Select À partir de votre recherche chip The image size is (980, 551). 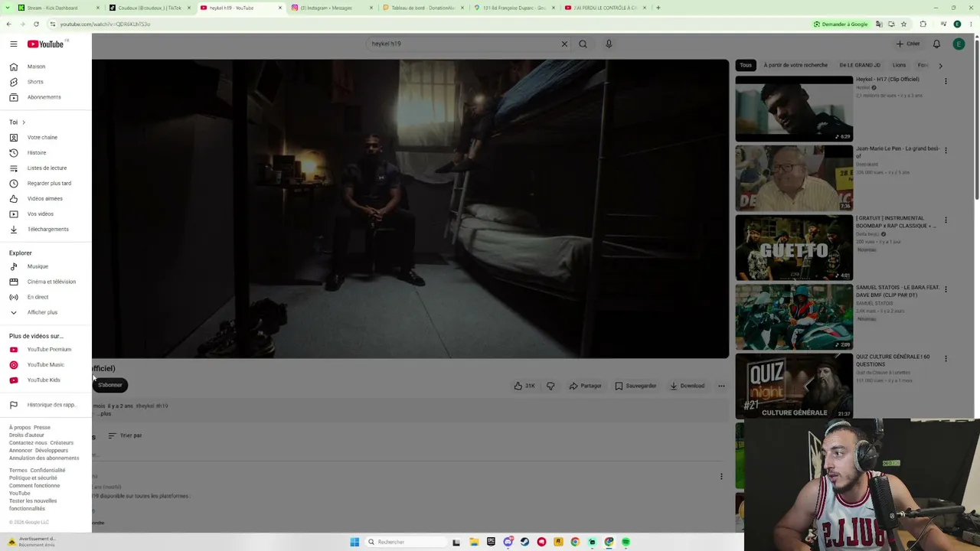[795, 65]
